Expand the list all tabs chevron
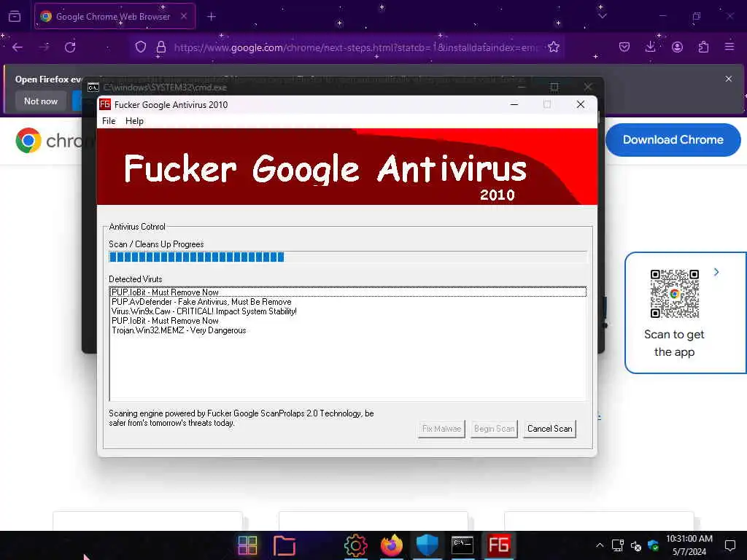 602,16
